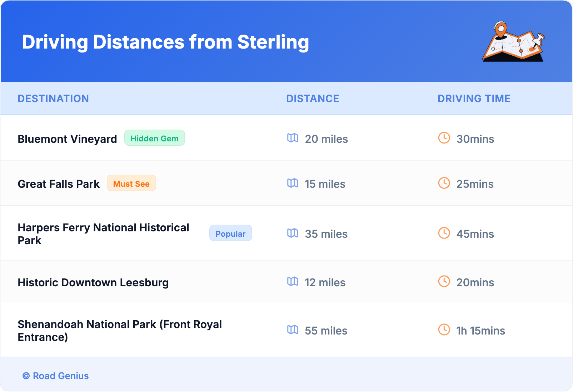Click the clock icon beside 45mins
This screenshot has width=573, height=392.
coord(444,233)
